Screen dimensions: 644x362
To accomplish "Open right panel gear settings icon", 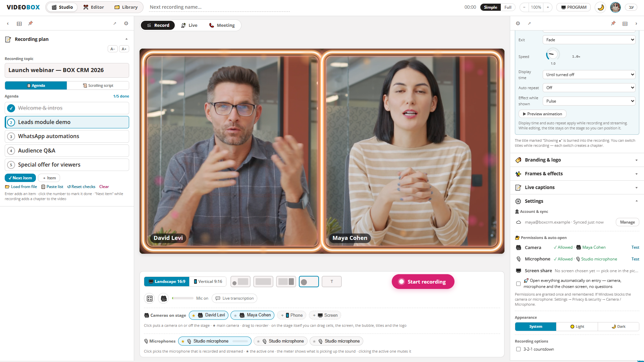I will (x=518, y=23).
